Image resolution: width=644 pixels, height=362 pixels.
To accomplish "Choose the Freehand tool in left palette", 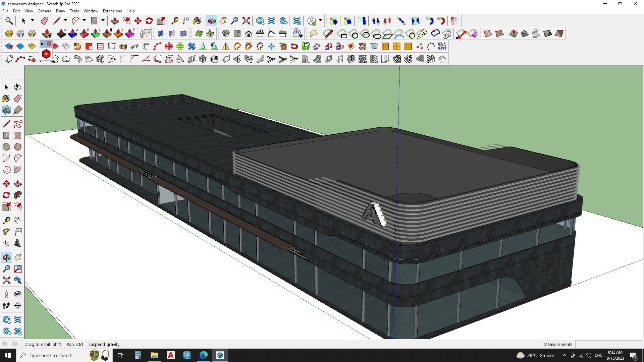I will 17,124.
